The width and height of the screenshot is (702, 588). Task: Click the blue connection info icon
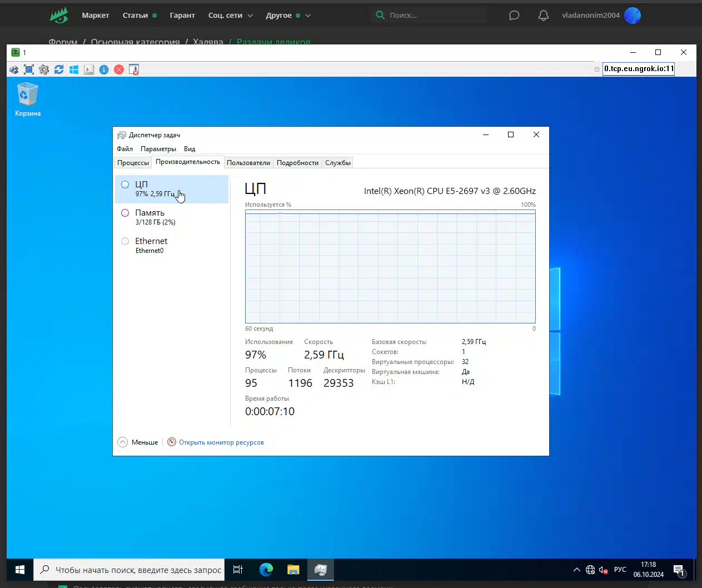click(104, 69)
